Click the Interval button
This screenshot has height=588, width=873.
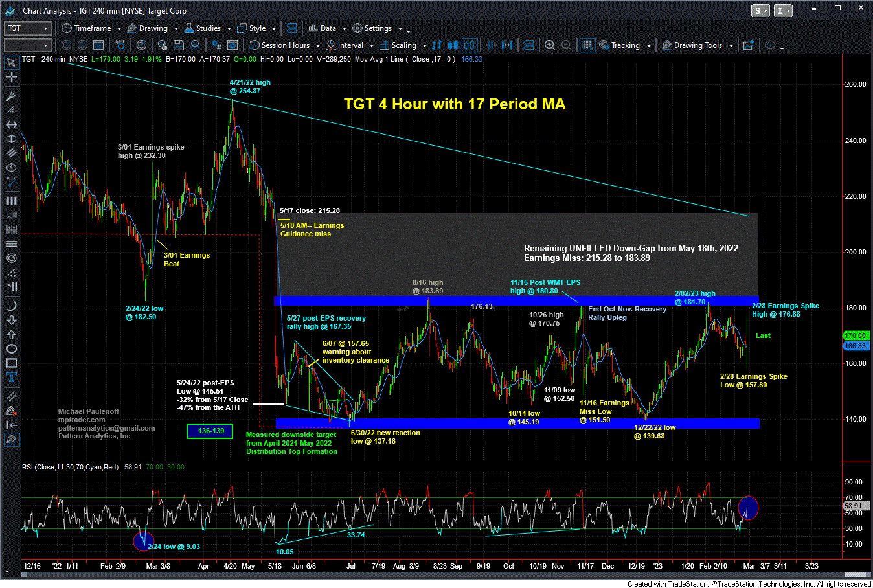click(x=345, y=45)
